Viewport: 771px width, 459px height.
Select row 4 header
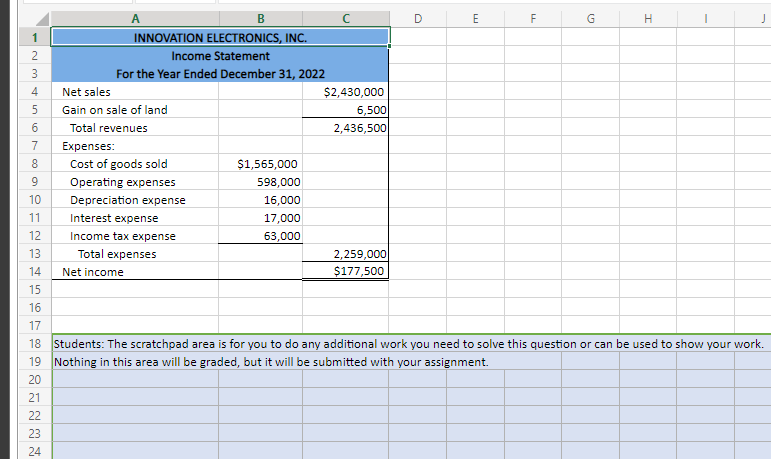pyautogui.click(x=34, y=92)
